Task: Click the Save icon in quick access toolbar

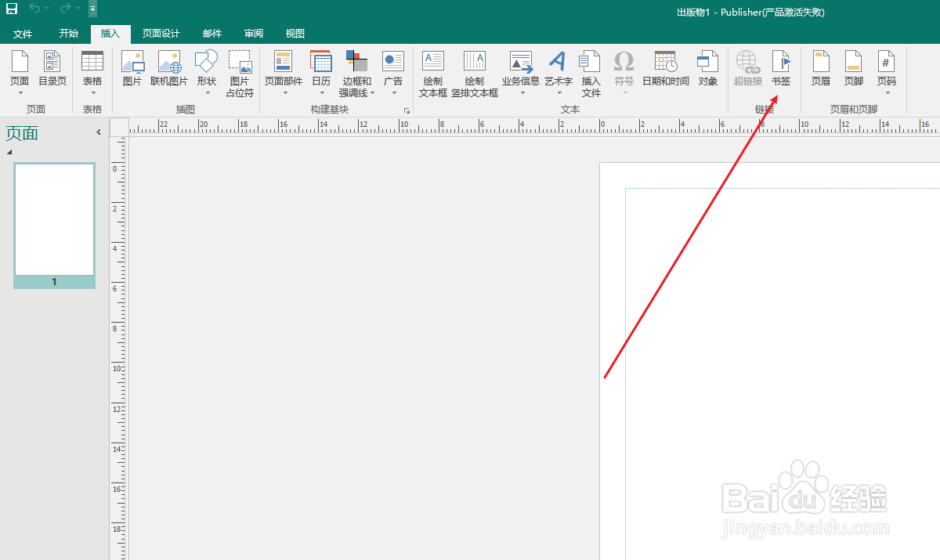Action: [x=12, y=9]
